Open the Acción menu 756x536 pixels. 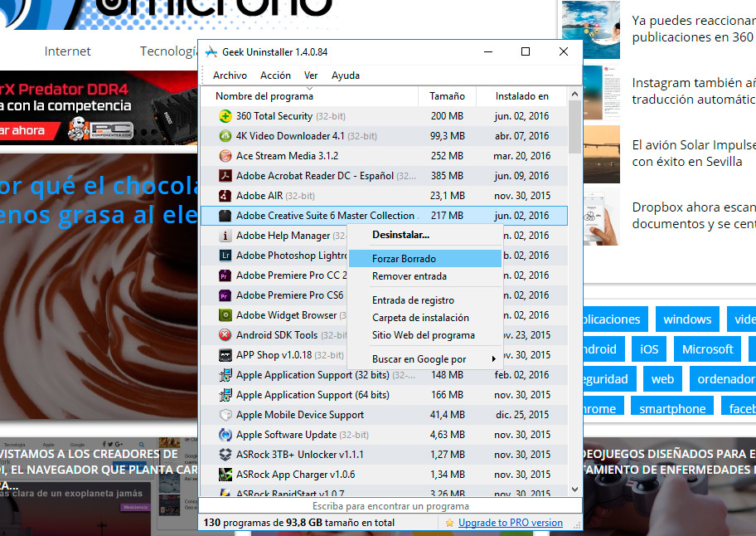(x=274, y=75)
